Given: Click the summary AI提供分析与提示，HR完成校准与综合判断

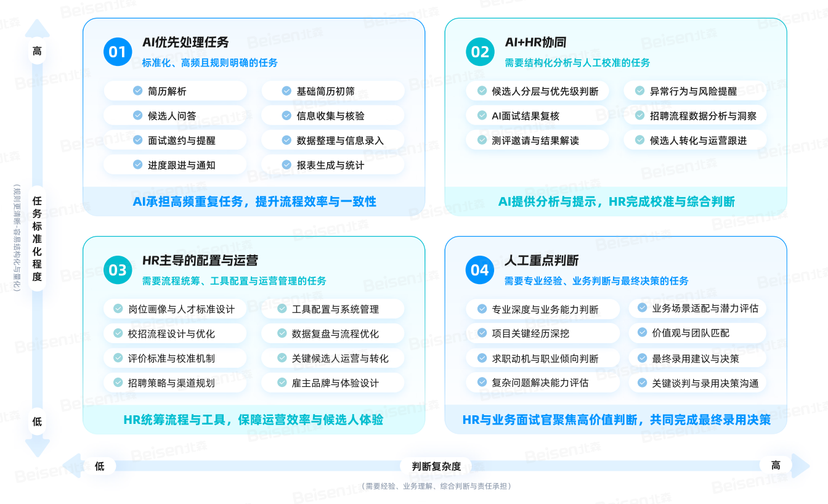Looking at the screenshot, I should pyautogui.click(x=617, y=201).
